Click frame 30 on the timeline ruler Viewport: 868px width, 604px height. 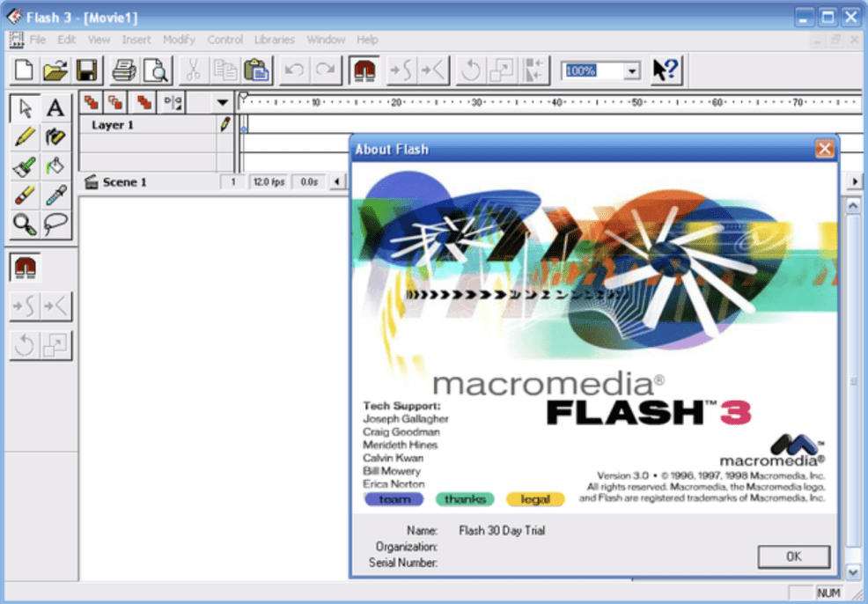478,103
